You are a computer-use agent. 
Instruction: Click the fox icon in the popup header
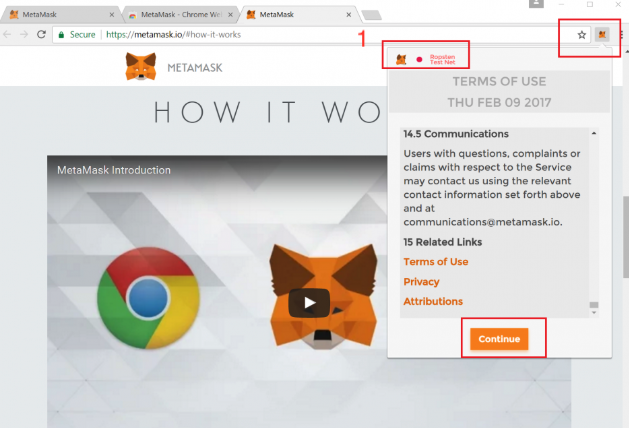click(x=401, y=60)
